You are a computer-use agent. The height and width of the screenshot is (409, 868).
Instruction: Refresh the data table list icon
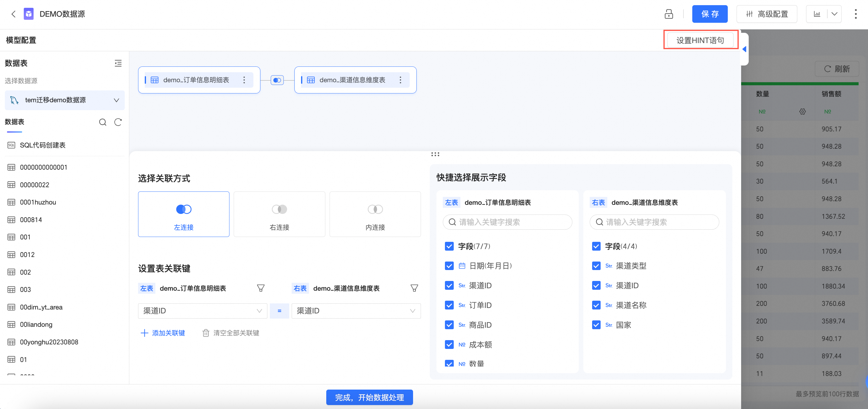(117, 122)
